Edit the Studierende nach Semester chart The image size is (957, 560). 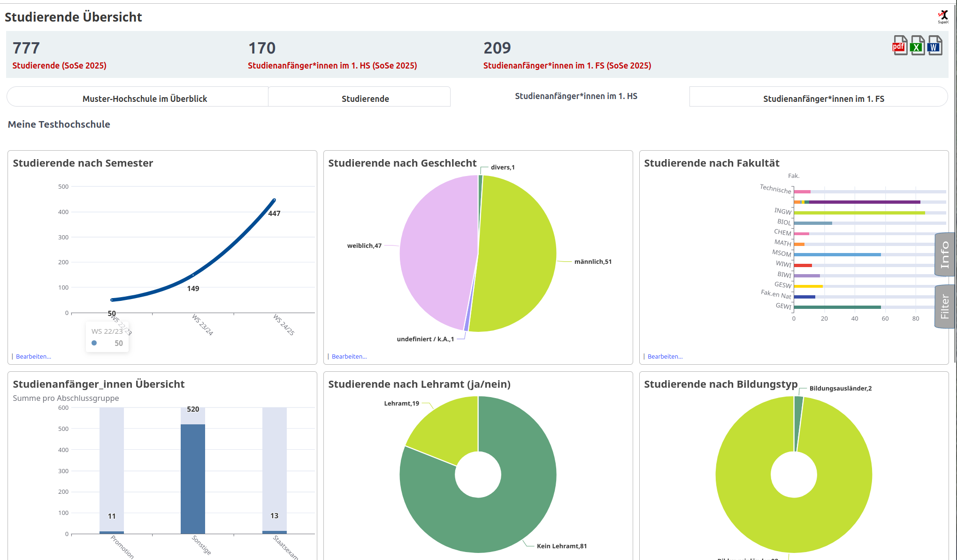click(x=33, y=357)
